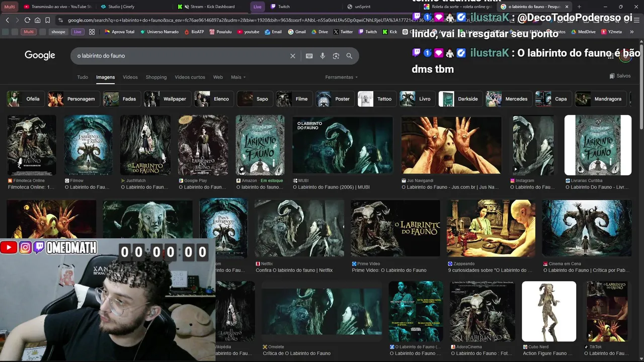Filter images by the Ofelia chip
Screen dimensions: 644x362
25,99
